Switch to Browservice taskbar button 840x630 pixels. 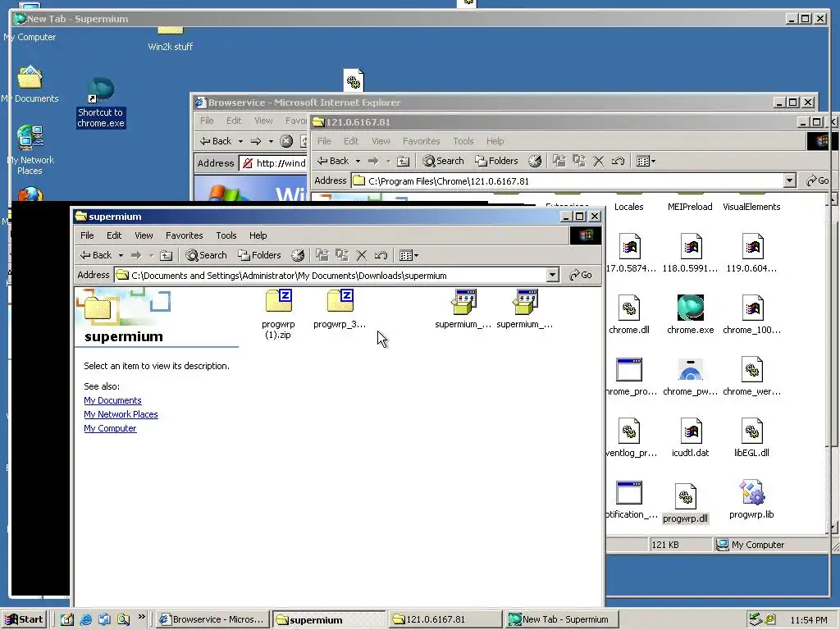pos(212,619)
